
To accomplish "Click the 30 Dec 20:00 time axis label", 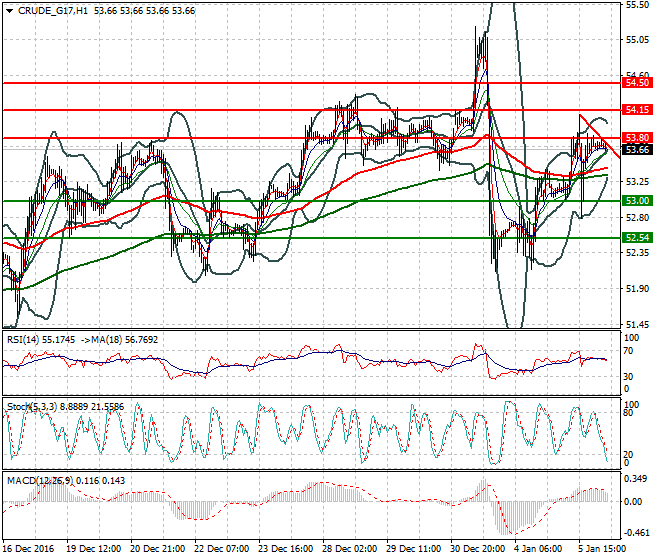I will [x=477, y=549].
